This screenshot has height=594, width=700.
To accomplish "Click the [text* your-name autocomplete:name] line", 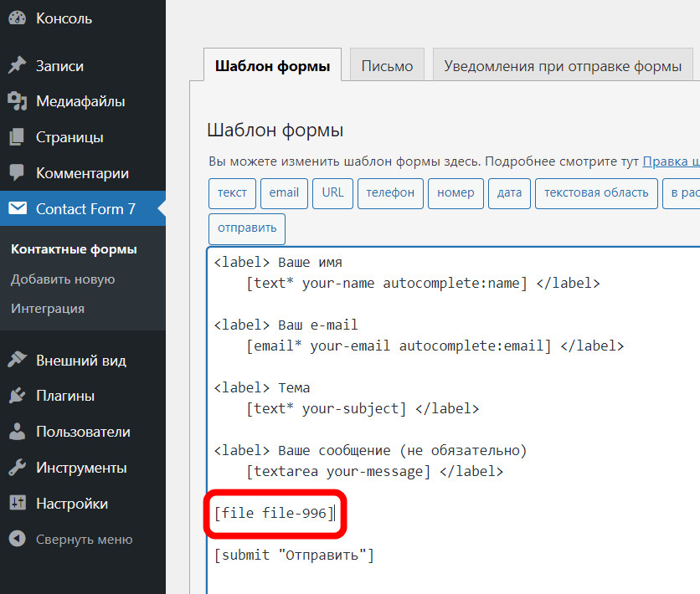I will click(423, 283).
